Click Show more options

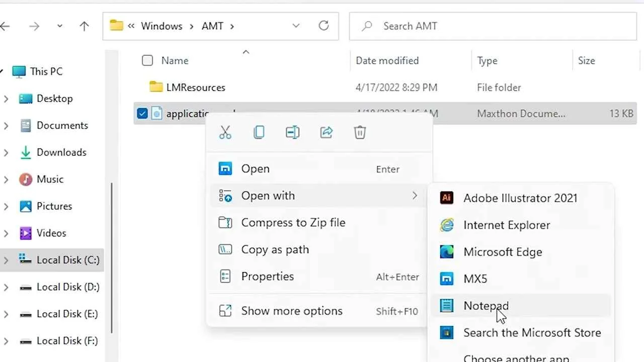coord(319,311)
